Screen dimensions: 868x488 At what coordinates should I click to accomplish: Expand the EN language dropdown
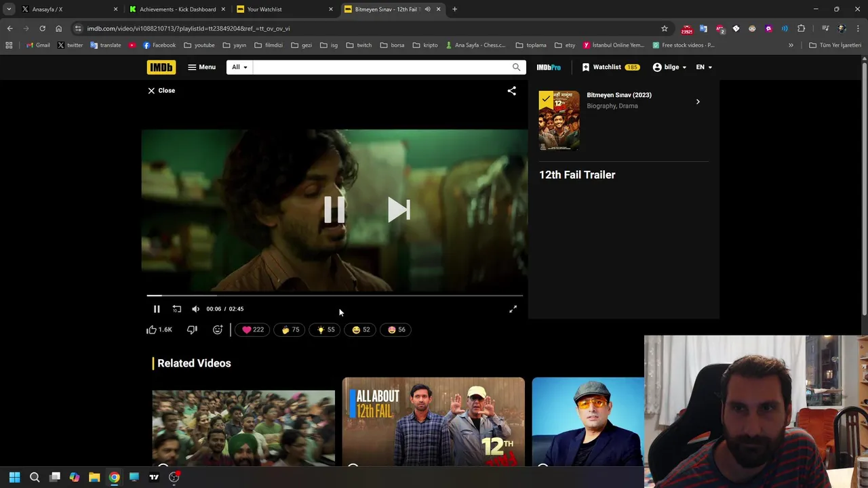[x=704, y=67]
